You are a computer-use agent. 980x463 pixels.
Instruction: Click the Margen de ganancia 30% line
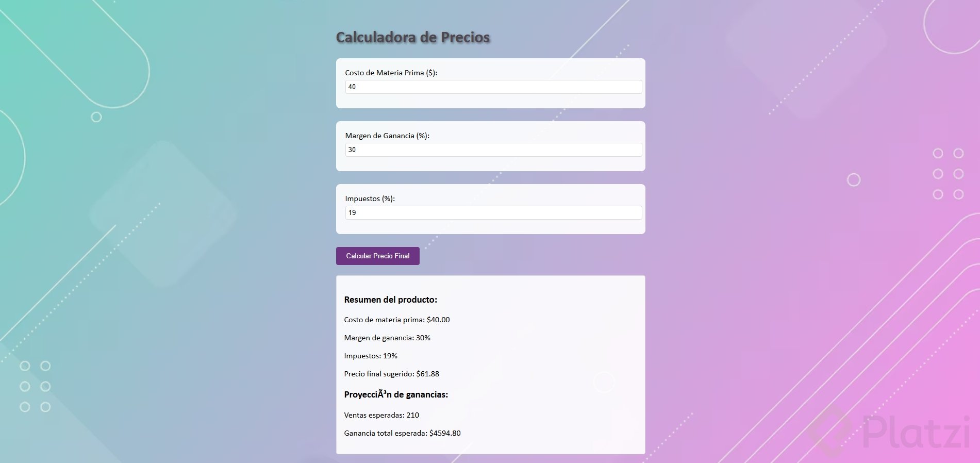[387, 338]
